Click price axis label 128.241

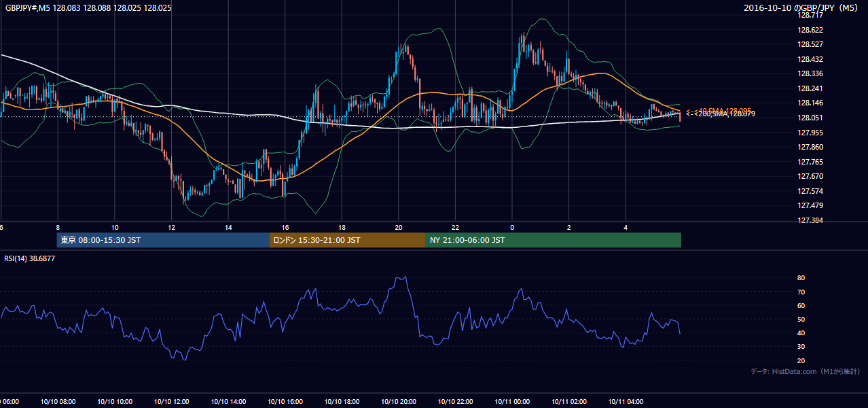click(810, 88)
